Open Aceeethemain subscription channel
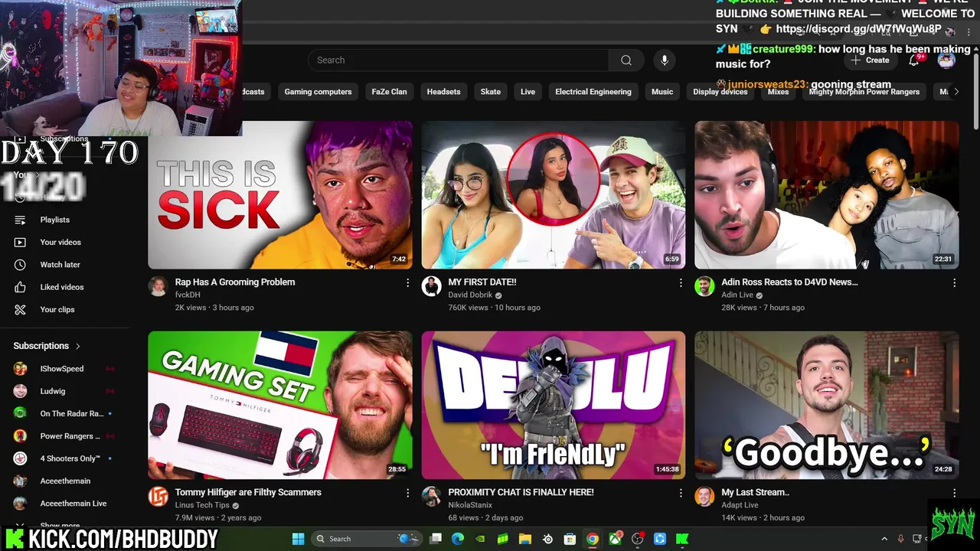This screenshot has height=551, width=980. click(65, 481)
